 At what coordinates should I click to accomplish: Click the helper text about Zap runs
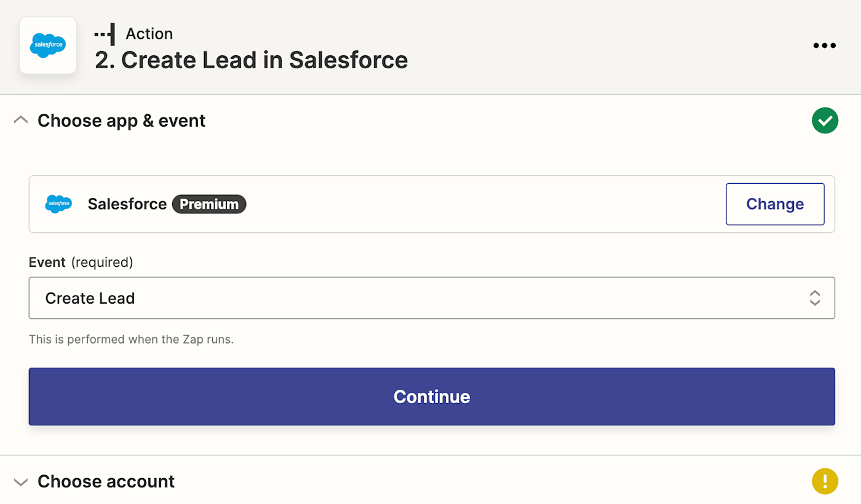[x=131, y=339]
